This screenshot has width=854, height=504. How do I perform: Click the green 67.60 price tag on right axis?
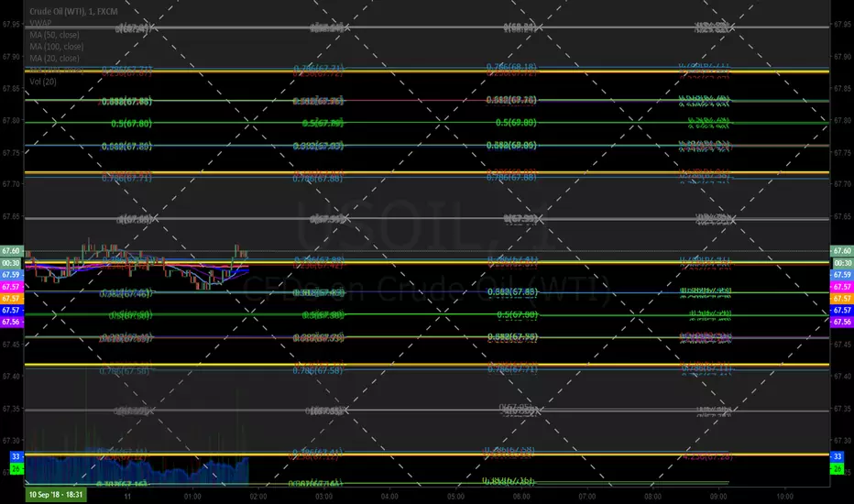tap(842, 251)
